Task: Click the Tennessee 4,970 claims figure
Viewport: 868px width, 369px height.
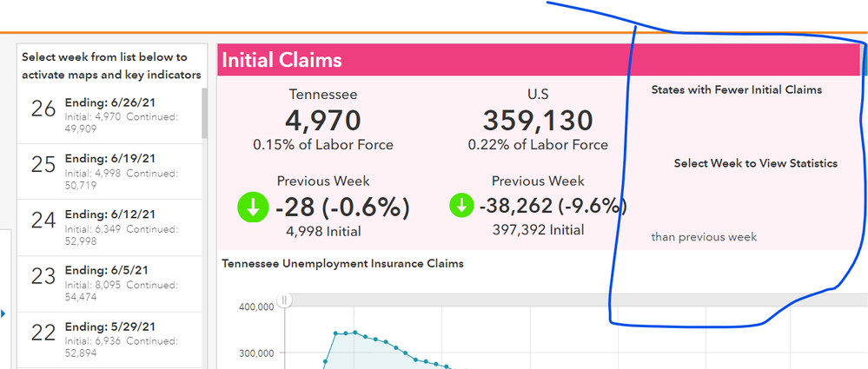Action: [322, 121]
